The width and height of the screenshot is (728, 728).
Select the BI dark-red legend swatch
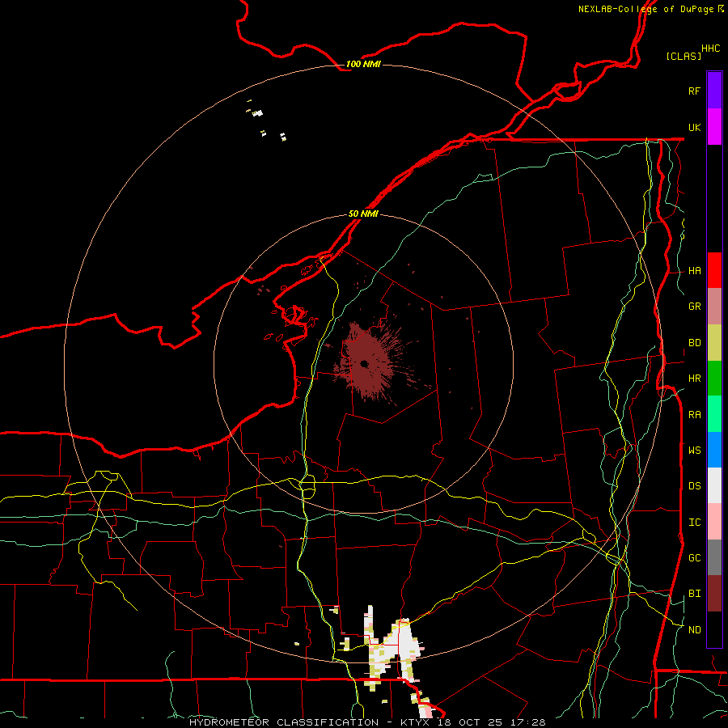[714, 594]
